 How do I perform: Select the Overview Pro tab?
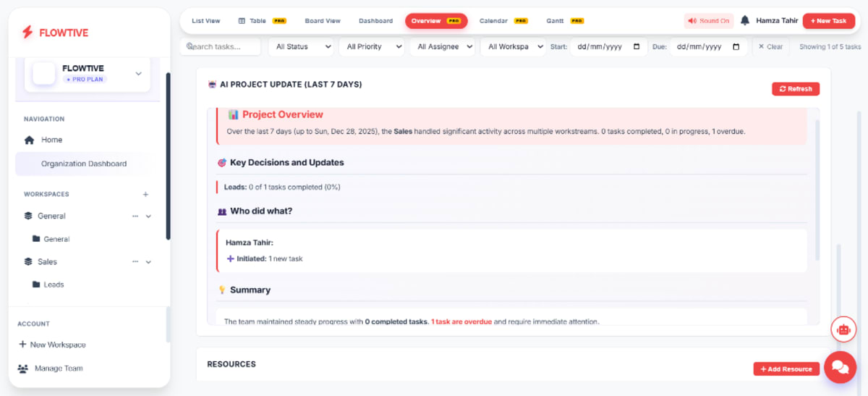tap(436, 21)
